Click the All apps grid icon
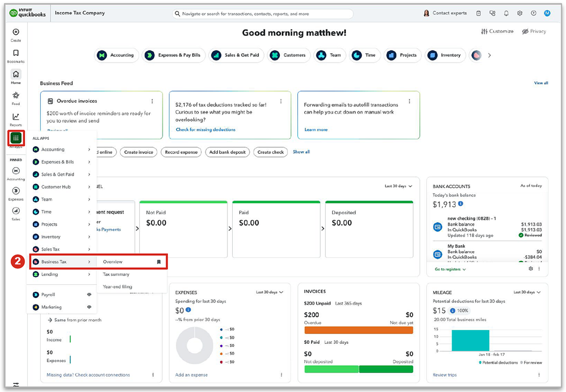This screenshot has width=566, height=392. (x=16, y=138)
